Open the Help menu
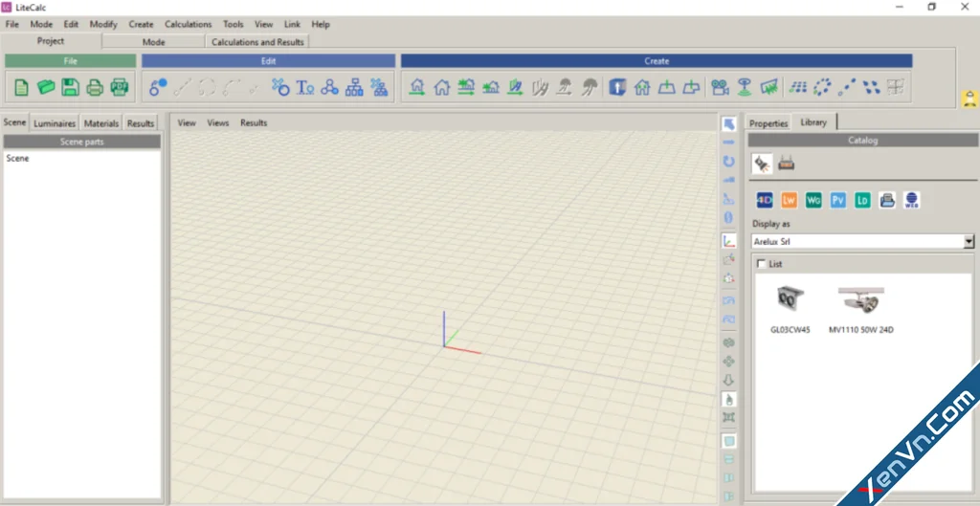 pyautogui.click(x=321, y=24)
